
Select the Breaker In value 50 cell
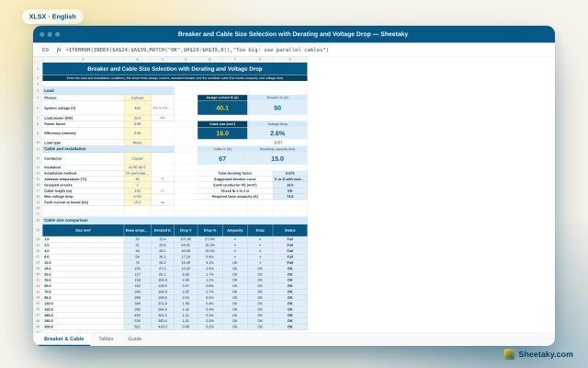click(277, 108)
